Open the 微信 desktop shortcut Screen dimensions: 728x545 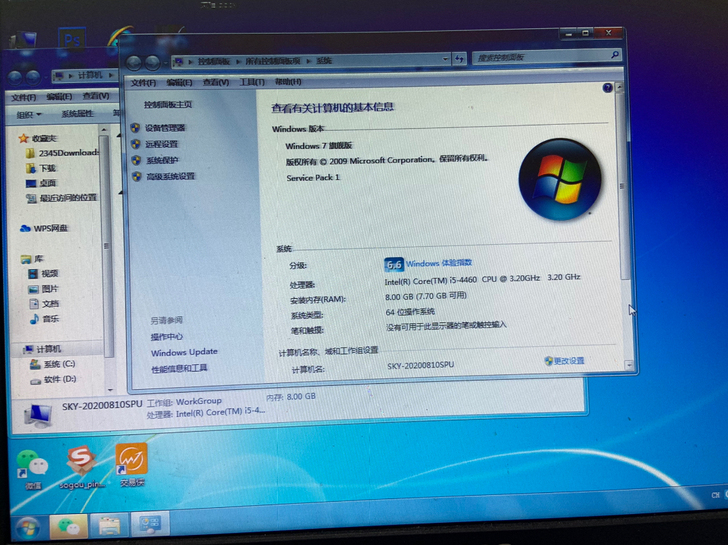32,469
